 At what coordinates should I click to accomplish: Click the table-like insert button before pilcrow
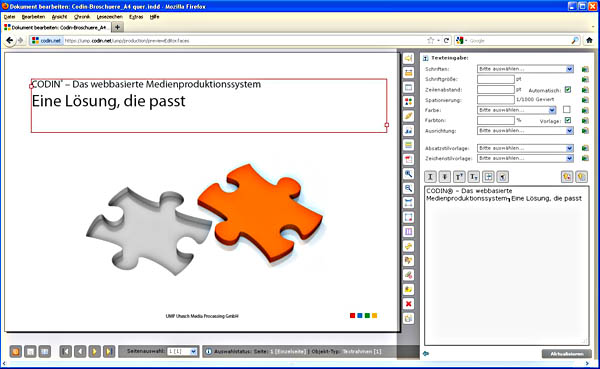point(488,177)
